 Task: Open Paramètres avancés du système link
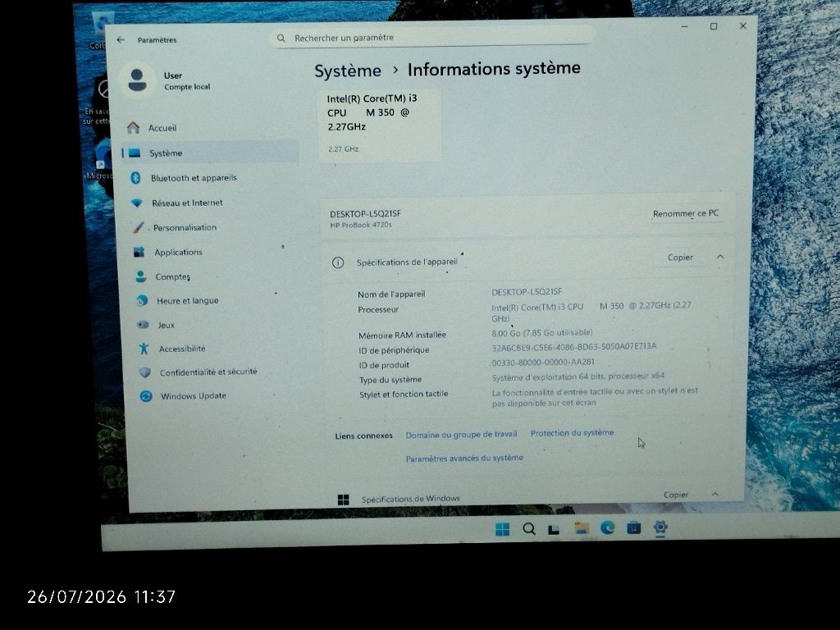click(x=464, y=458)
